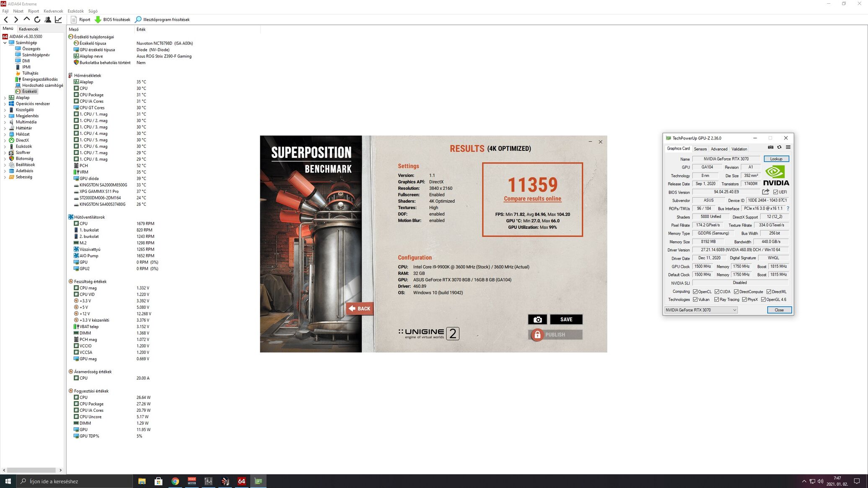Image resolution: width=868 pixels, height=488 pixels.
Task: Collapse the Számítógép tree node
Action: point(5,43)
